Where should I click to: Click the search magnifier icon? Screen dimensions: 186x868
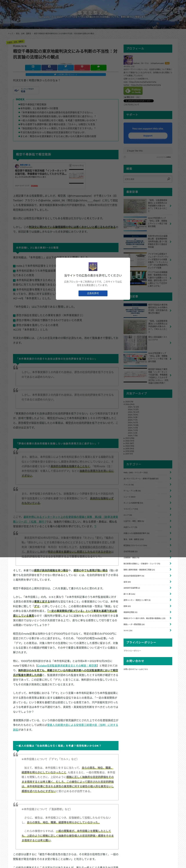169,179
